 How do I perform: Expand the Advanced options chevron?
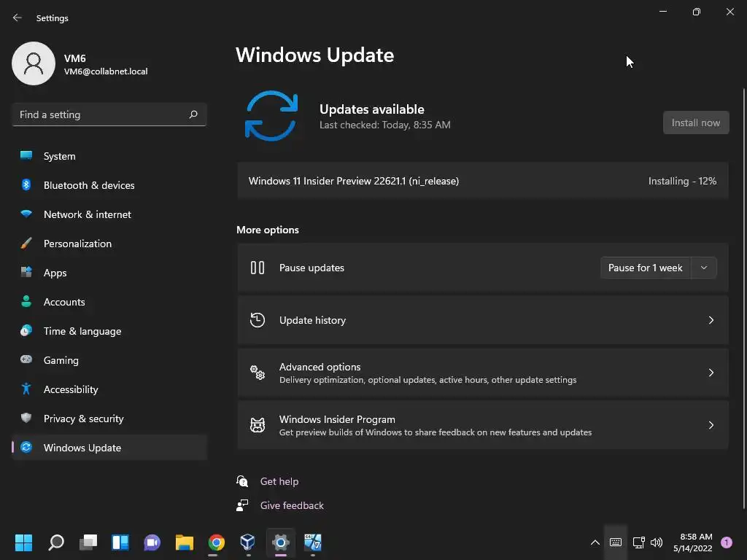[x=711, y=373]
